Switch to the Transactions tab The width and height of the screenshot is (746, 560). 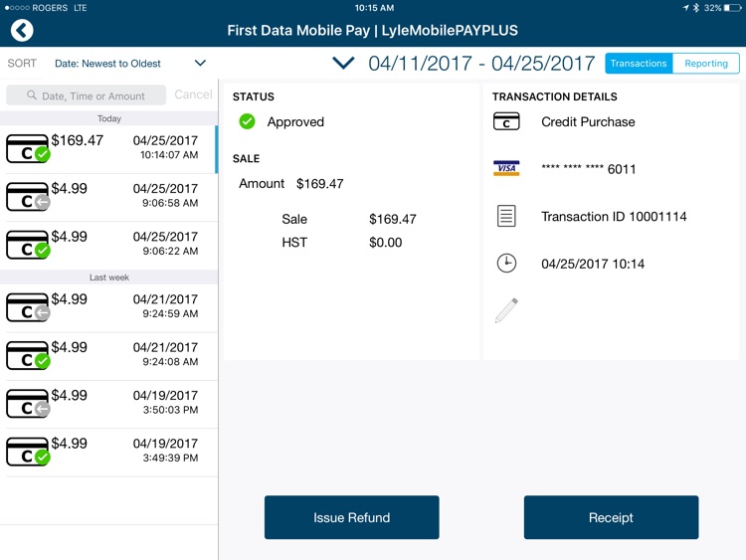click(639, 64)
